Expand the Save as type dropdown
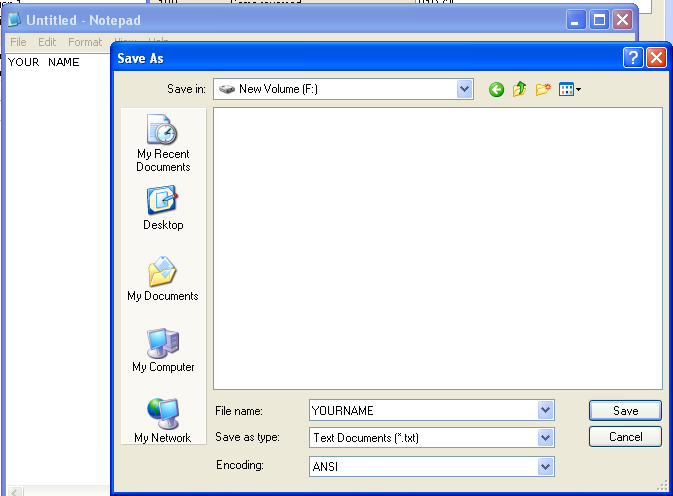 click(x=546, y=438)
